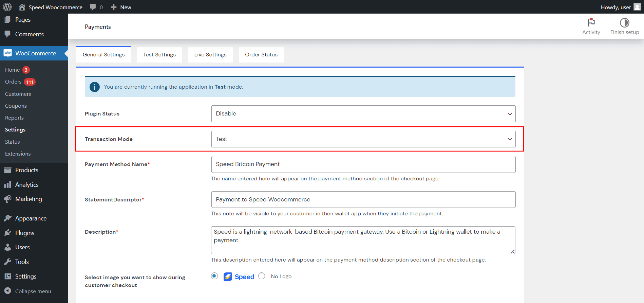Click the Tools wrench icon
This screenshot has height=303, width=644.
[7, 262]
